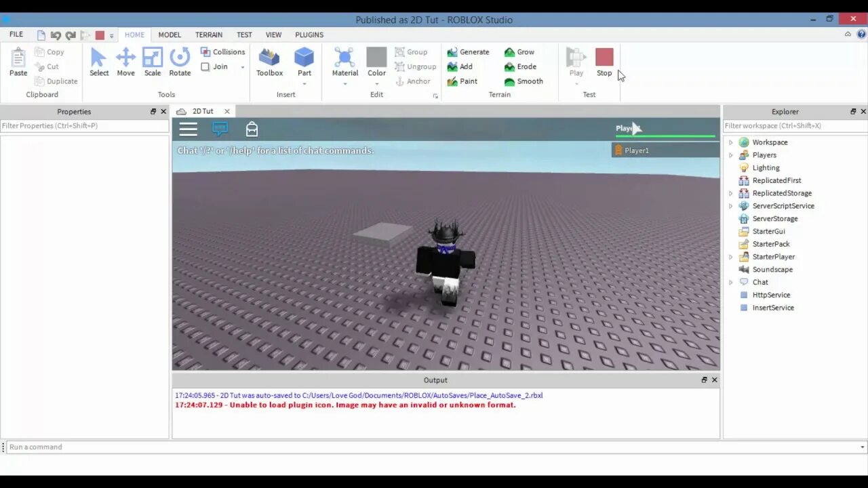The height and width of the screenshot is (488, 868).
Task: Open the command bar history dropdown
Action: click(x=862, y=447)
